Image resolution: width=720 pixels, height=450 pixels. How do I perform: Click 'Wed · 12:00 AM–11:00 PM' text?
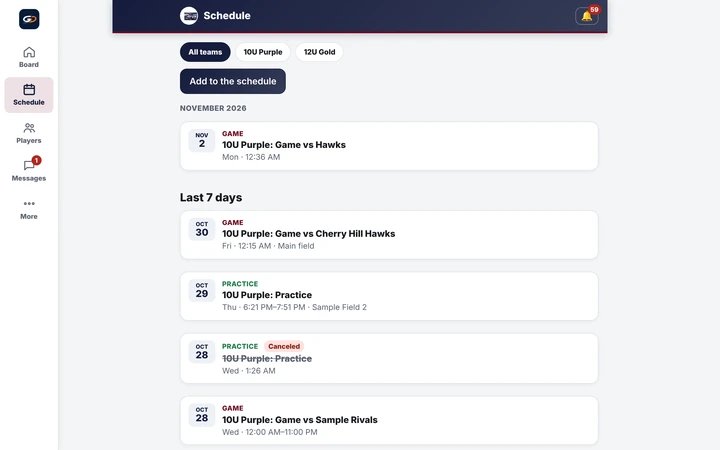coord(270,432)
